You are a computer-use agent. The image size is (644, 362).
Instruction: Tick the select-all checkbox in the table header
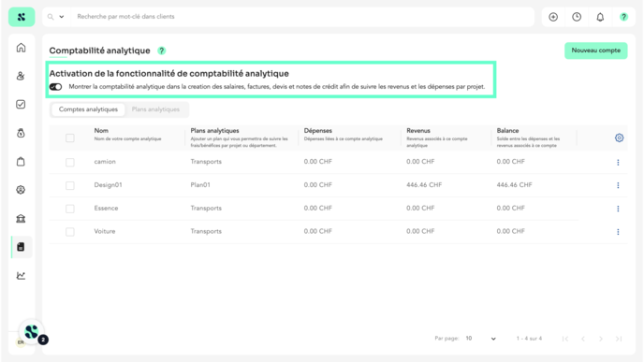tap(70, 138)
